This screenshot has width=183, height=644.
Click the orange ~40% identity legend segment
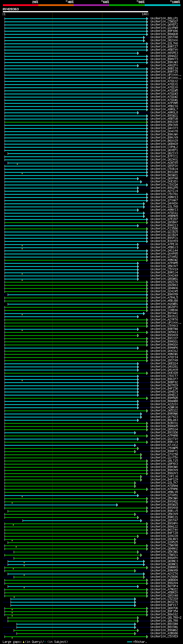56,5
